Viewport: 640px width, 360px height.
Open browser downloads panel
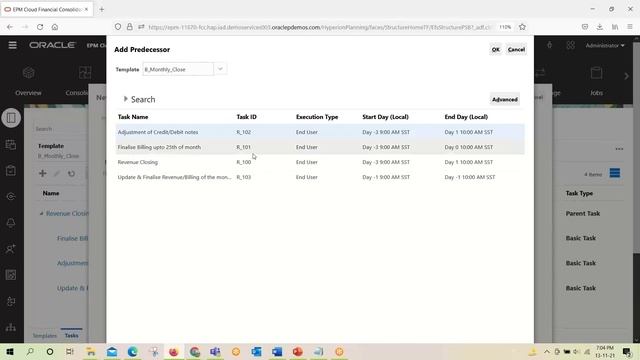point(600,27)
